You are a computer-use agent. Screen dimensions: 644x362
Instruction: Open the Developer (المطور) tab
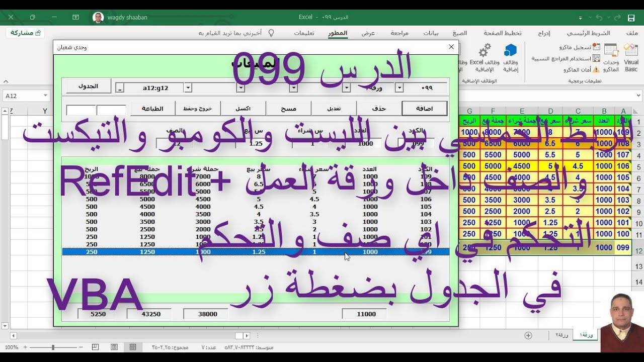[x=338, y=33]
